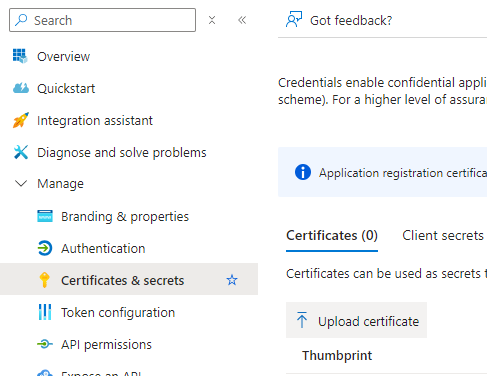Open Certificates & secrets menu item
487x376 pixels.
click(129, 279)
